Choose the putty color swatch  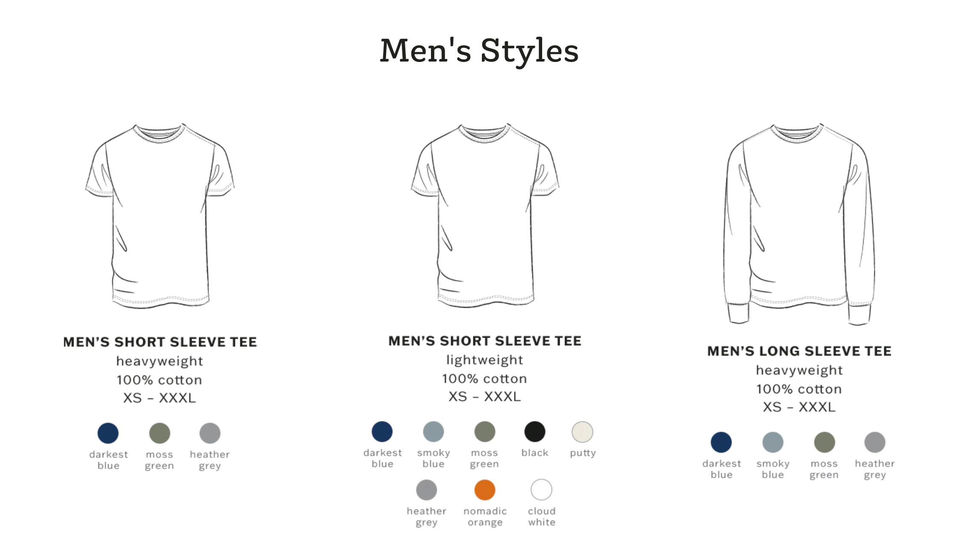[x=582, y=432]
